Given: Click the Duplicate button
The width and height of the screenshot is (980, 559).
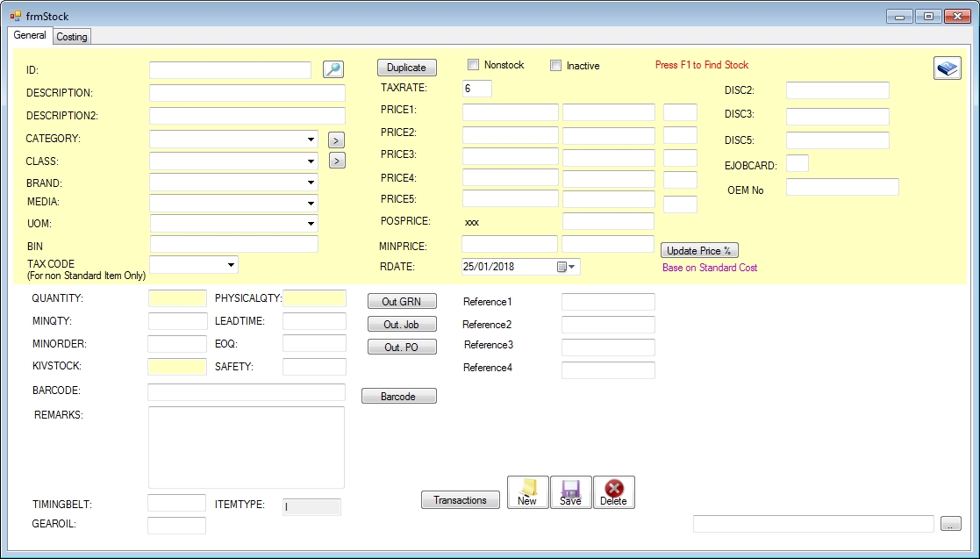Looking at the screenshot, I should 407,68.
